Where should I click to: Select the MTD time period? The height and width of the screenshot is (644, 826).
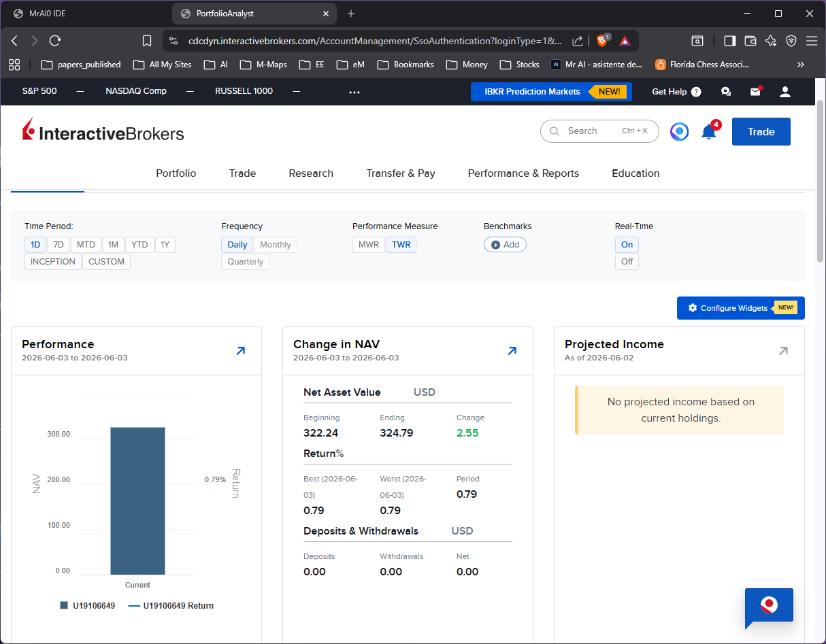(x=86, y=245)
